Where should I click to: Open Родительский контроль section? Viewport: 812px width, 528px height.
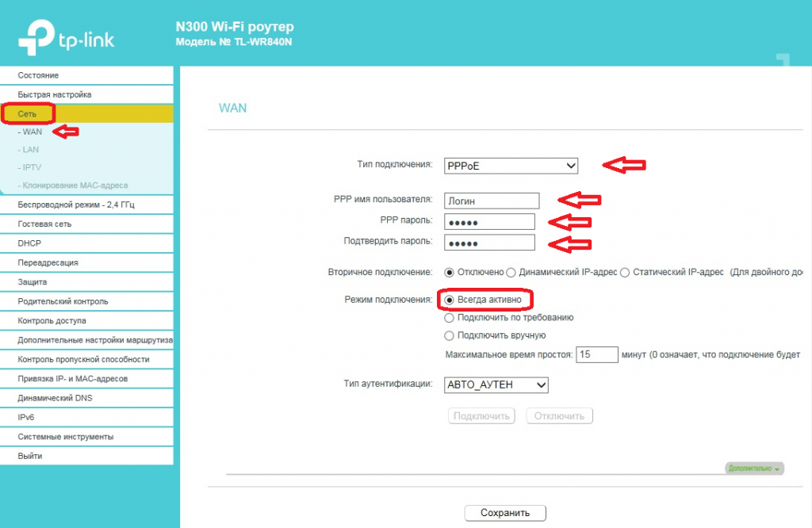click(86, 301)
